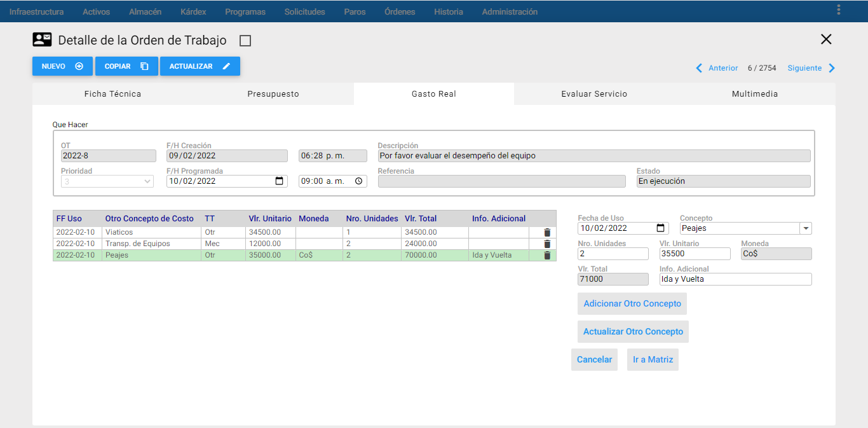Click the Info. Adicional column header
868x428 pixels.
coord(499,219)
